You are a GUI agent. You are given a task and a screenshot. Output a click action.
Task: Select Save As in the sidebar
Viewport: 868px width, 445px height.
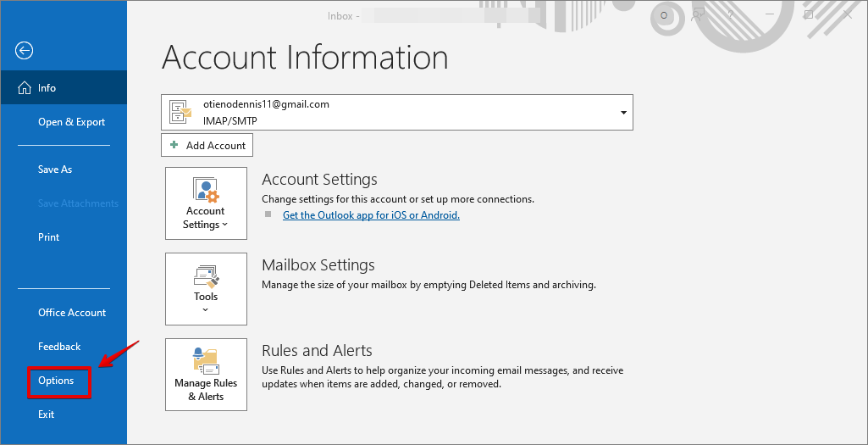pyautogui.click(x=55, y=170)
